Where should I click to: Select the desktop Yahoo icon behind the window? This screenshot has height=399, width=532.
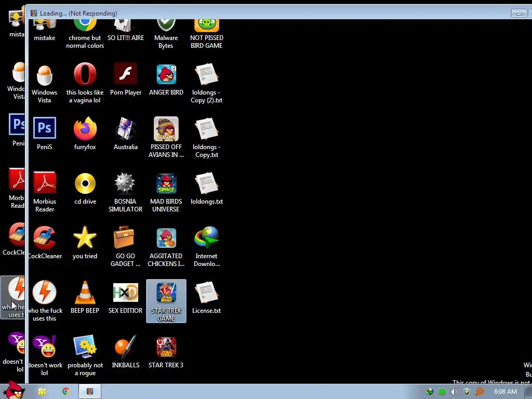(16, 343)
